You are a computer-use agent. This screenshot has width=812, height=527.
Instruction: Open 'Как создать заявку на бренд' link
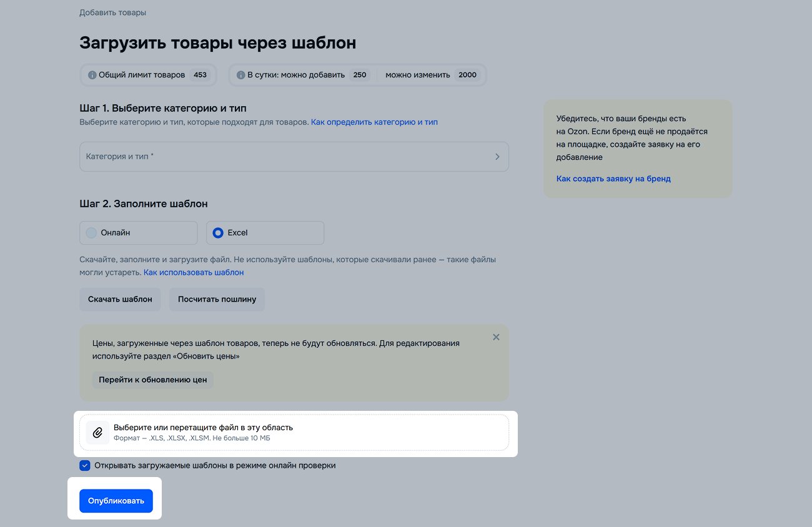(x=613, y=179)
